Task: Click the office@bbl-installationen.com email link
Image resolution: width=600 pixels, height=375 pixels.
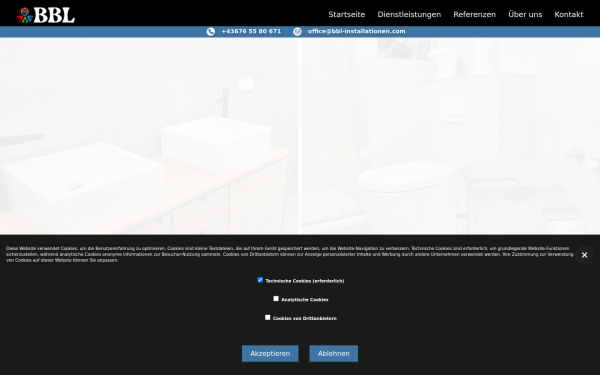Action: (356, 31)
